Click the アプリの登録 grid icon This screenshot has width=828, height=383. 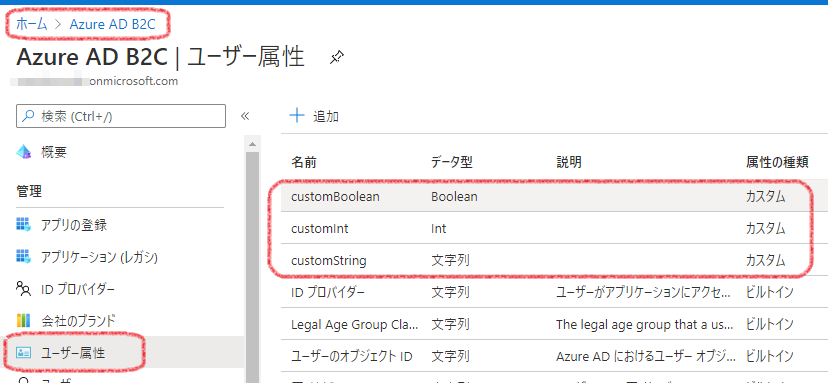pyautogui.click(x=23, y=226)
